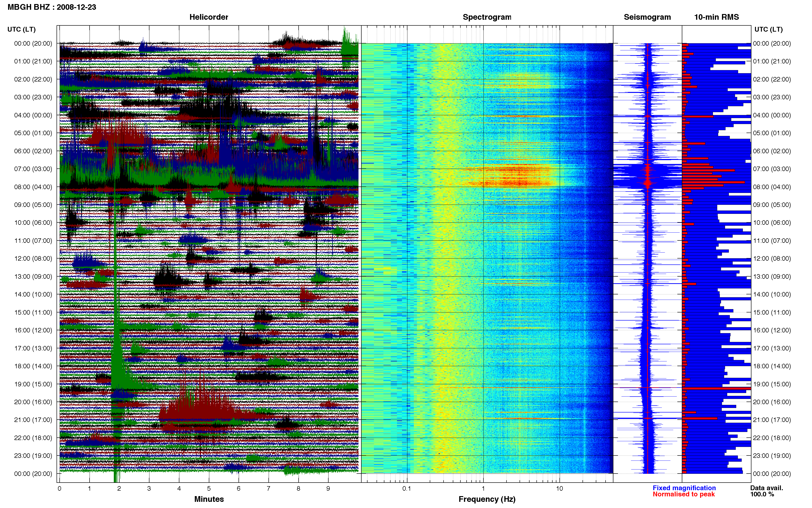Click the 'MBGH BHZ : 2008-12-23' title
The image size is (812, 508).
point(52,7)
